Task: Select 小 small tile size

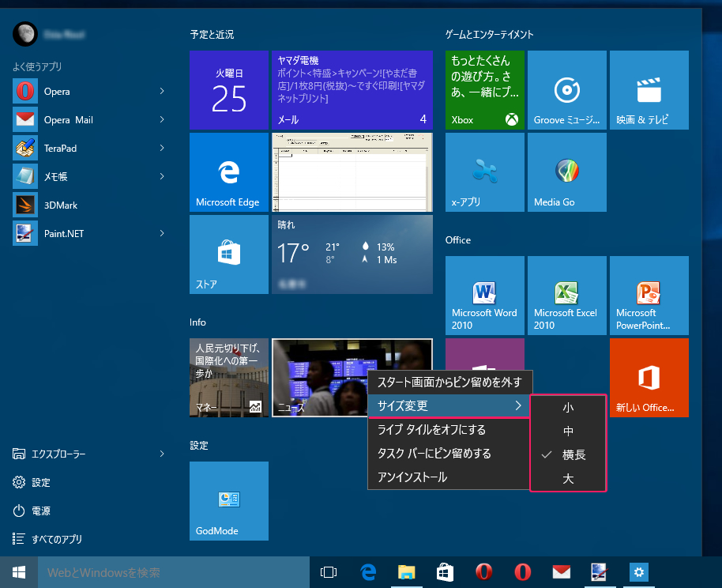Action: 568,407
